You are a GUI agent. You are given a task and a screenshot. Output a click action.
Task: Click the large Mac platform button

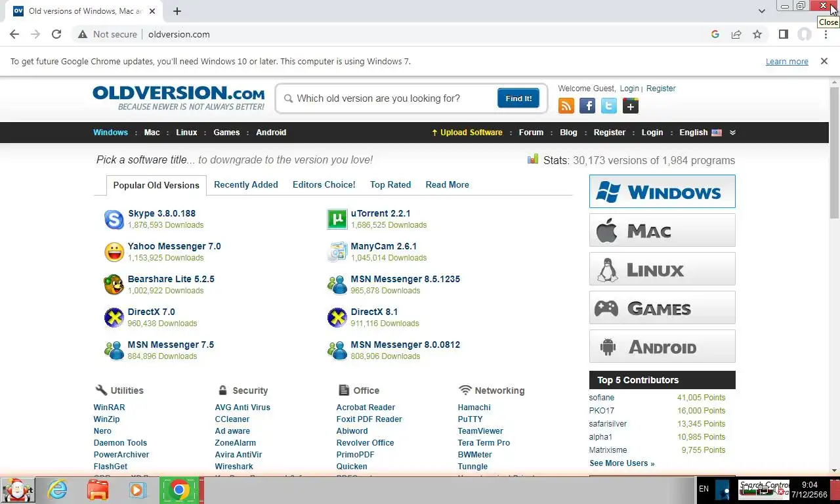(x=662, y=230)
